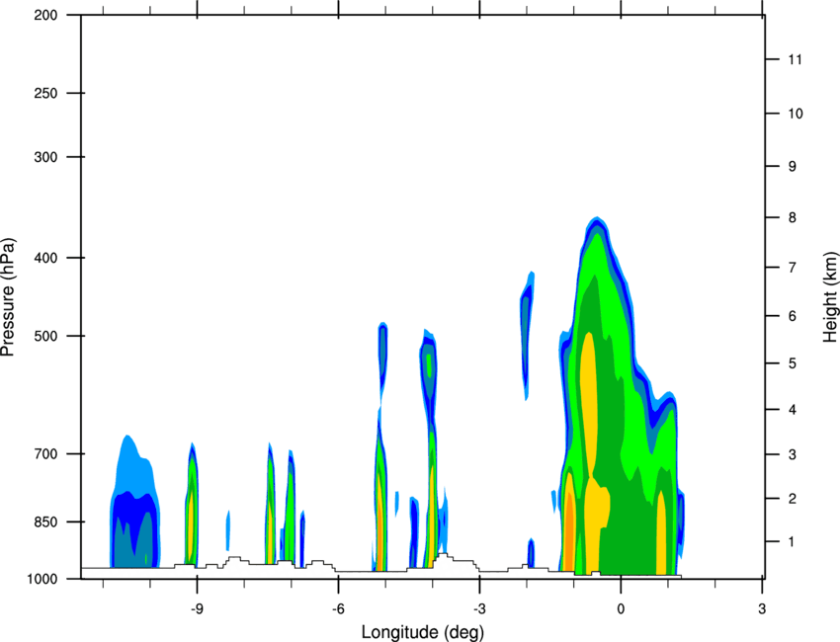
Task: Click the 200 pressure tick label
Action: (45, 15)
